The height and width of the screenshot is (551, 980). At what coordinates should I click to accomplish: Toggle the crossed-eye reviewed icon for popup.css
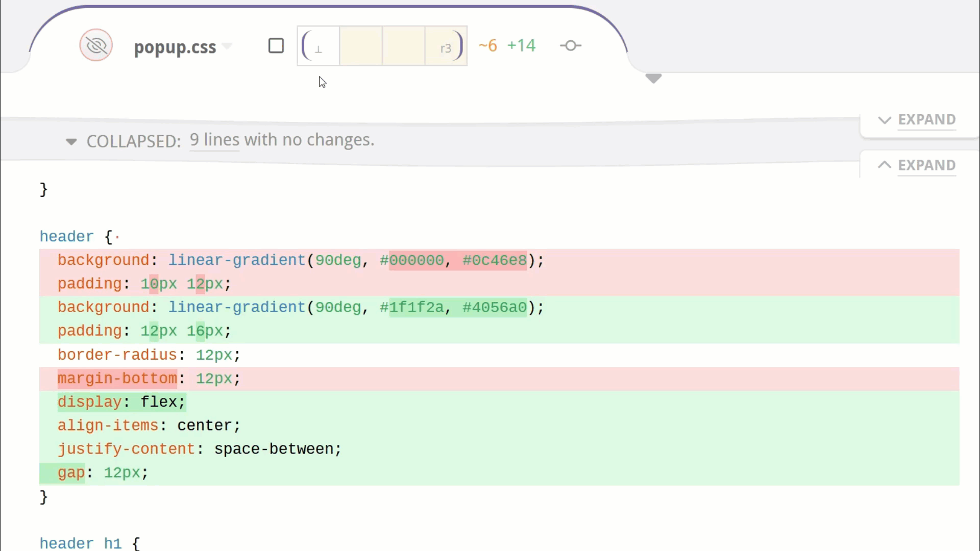pyautogui.click(x=96, y=46)
